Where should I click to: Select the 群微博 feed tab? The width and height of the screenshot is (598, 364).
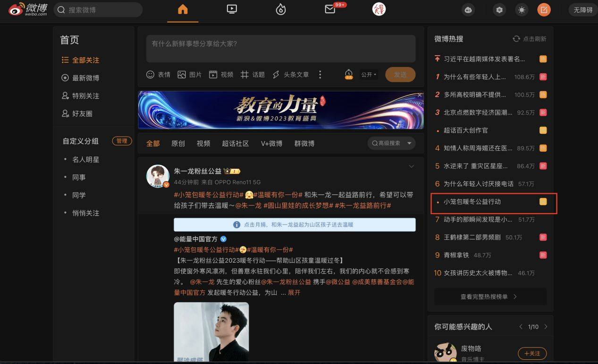coord(304,143)
